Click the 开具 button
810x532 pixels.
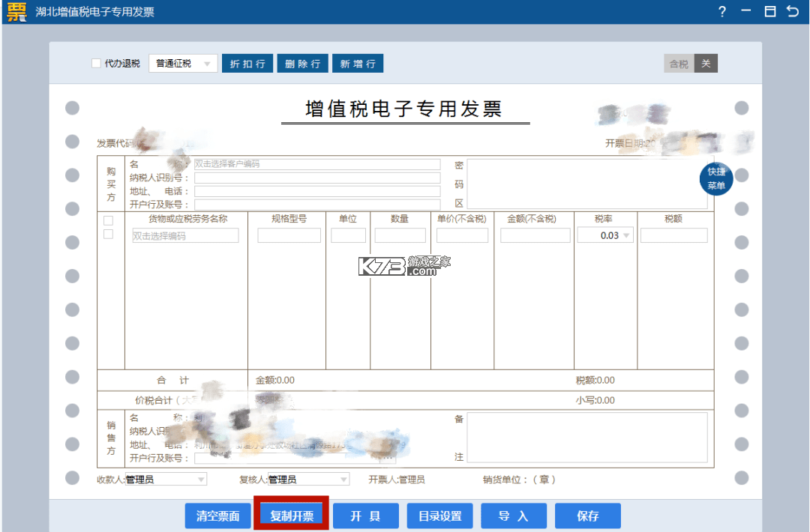pyautogui.click(x=366, y=516)
